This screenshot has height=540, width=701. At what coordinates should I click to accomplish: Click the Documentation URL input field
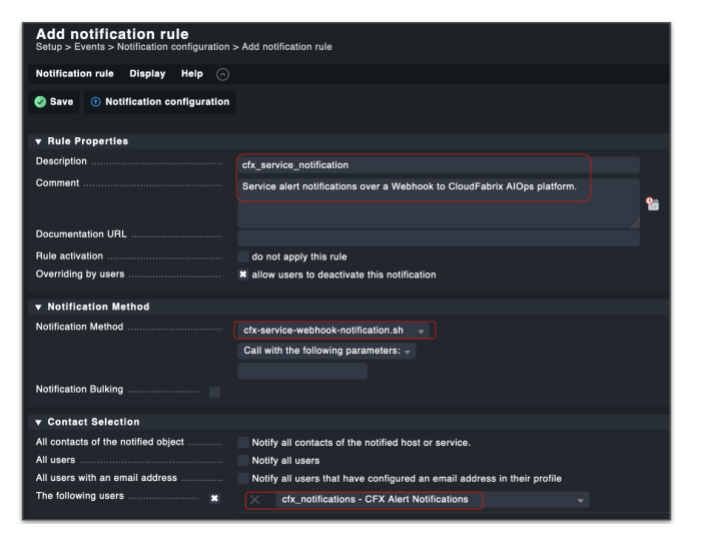point(438,238)
